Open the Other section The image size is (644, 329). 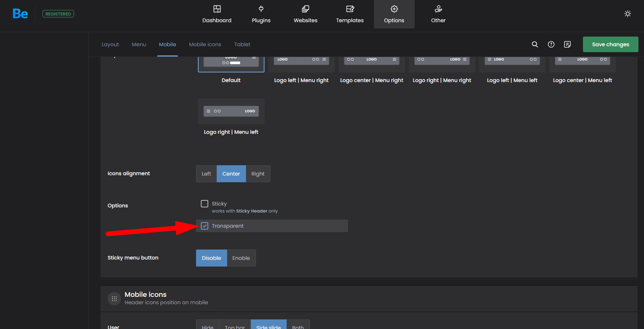pyautogui.click(x=438, y=14)
